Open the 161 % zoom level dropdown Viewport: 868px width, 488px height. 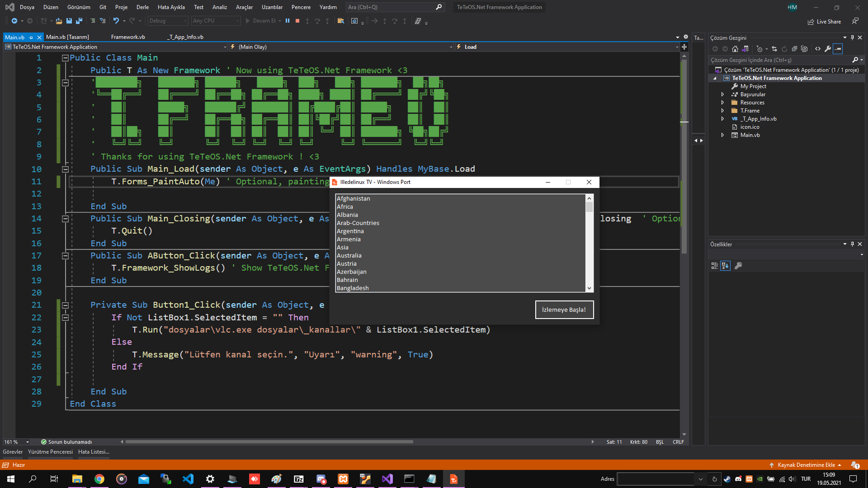17,442
